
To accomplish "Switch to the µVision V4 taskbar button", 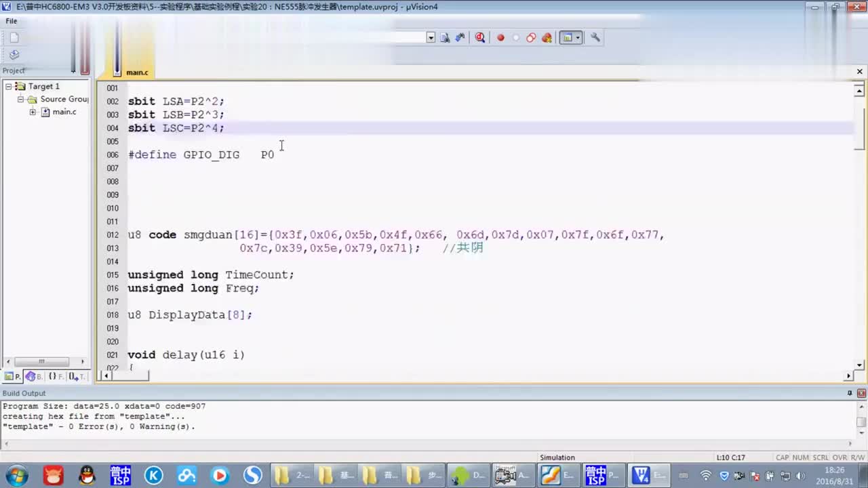I will [x=650, y=476].
